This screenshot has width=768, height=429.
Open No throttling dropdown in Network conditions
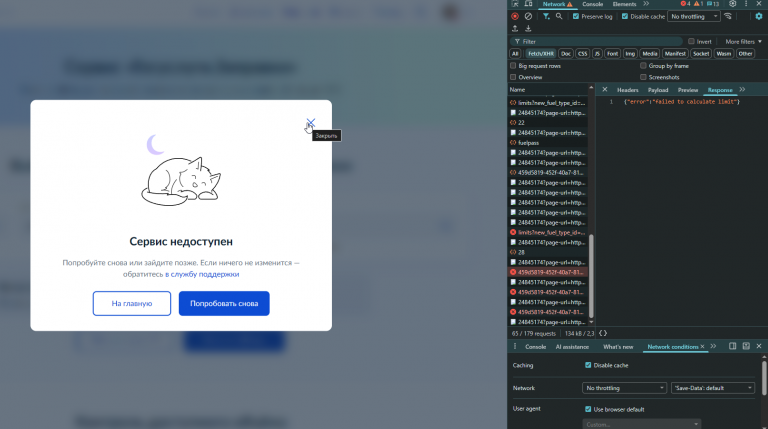pyautogui.click(x=624, y=388)
